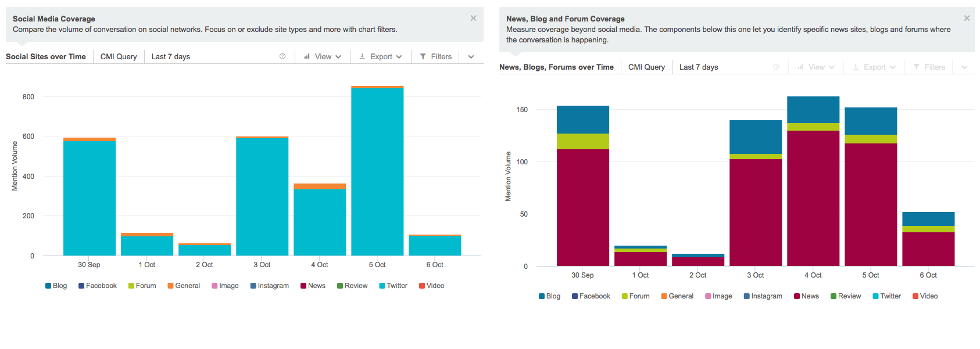Viewport: 980px width, 349px height.
Task: Open the Export dropdown on Social Sites chart
Action: pyautogui.click(x=381, y=56)
